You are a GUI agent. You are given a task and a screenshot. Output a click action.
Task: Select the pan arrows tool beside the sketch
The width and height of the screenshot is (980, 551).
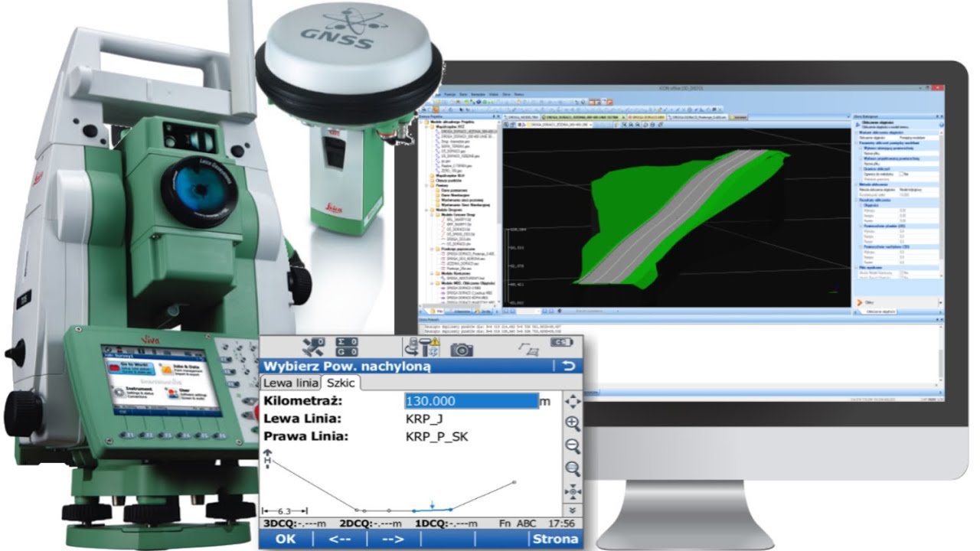tap(572, 401)
